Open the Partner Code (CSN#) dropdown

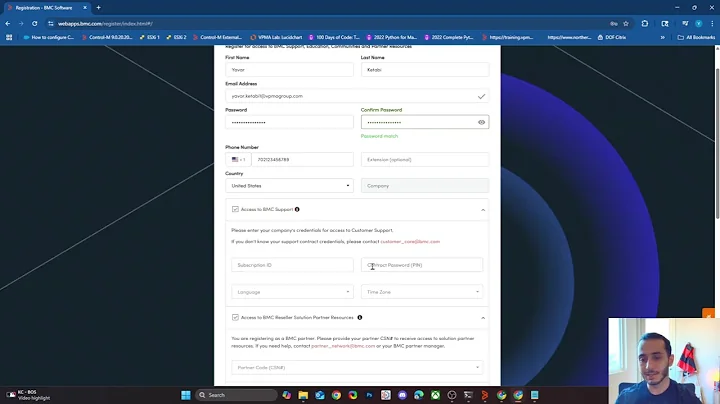click(x=357, y=367)
